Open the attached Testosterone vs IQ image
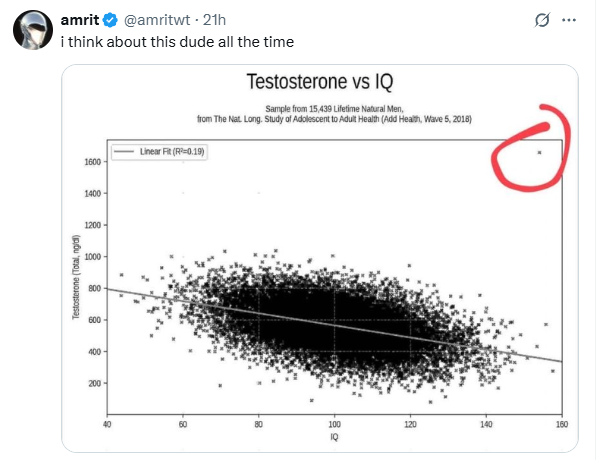This screenshot has height=460, width=597. (320, 259)
